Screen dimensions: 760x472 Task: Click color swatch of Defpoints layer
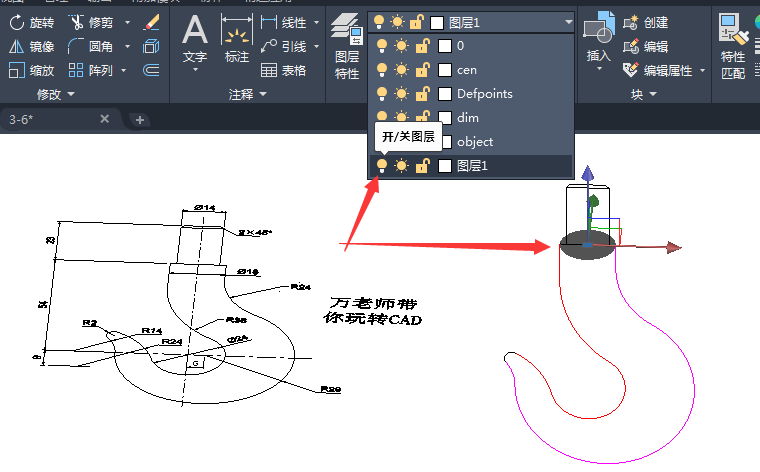(x=445, y=94)
